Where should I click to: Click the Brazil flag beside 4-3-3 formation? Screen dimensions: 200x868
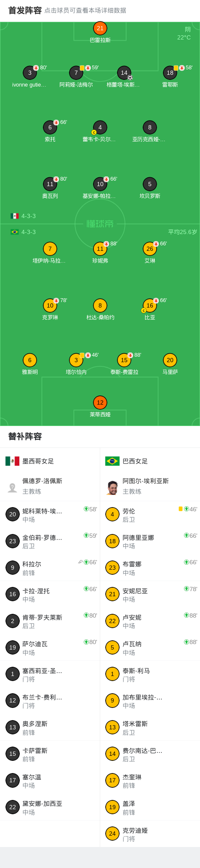[15, 232]
